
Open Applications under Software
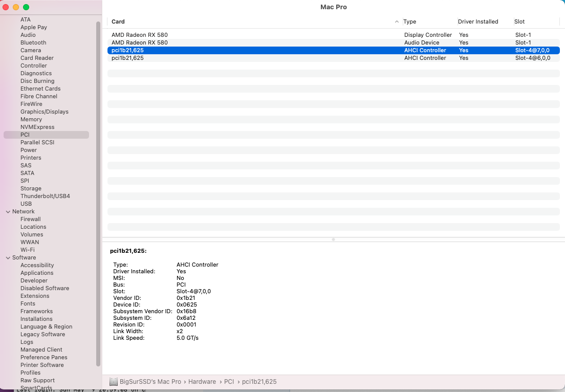point(37,273)
